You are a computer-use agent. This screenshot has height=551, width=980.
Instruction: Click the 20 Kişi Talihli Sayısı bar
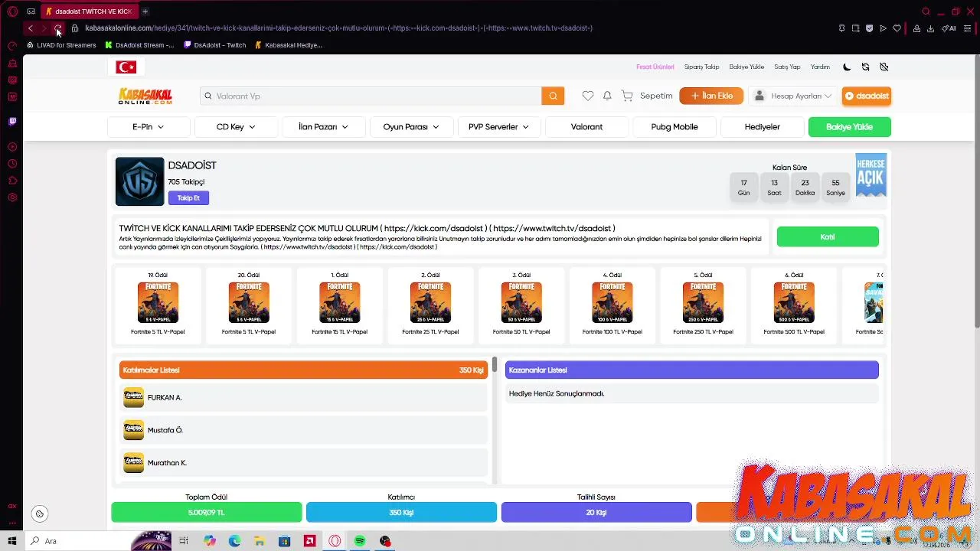pos(596,512)
